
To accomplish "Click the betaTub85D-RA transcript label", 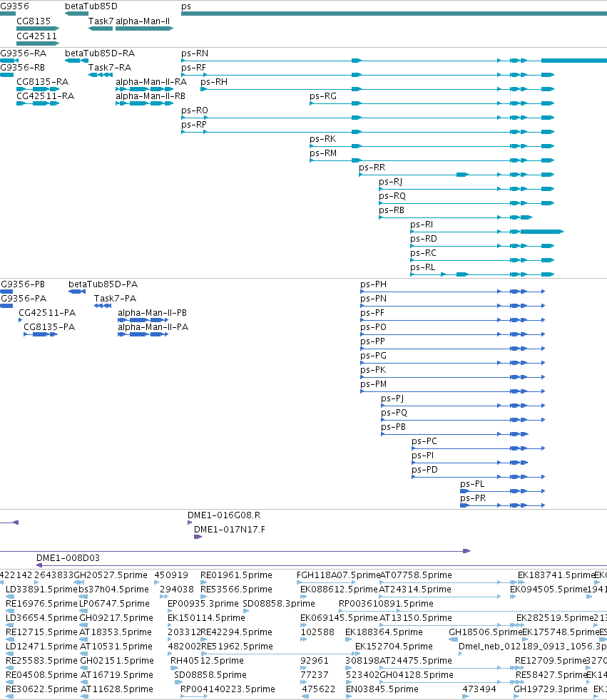I will [x=100, y=53].
